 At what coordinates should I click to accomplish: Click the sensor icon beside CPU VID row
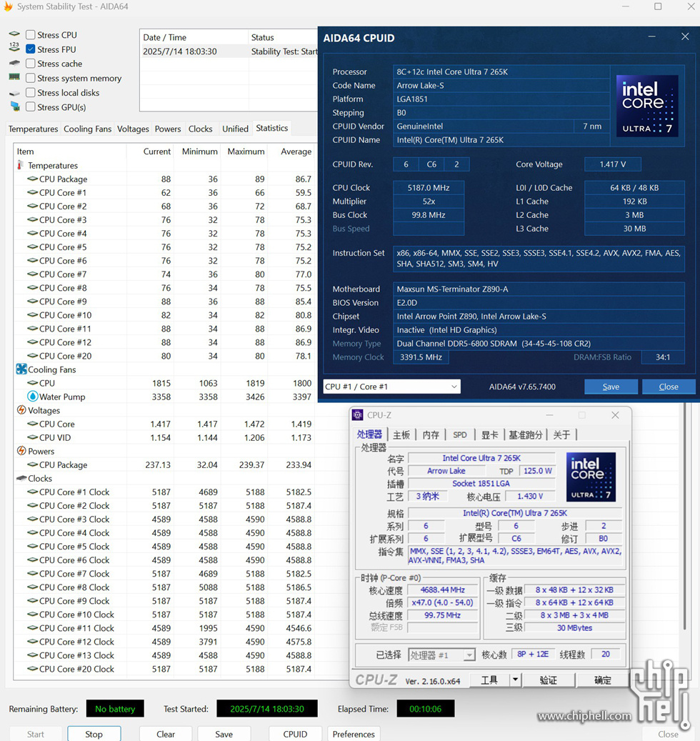click(x=33, y=437)
